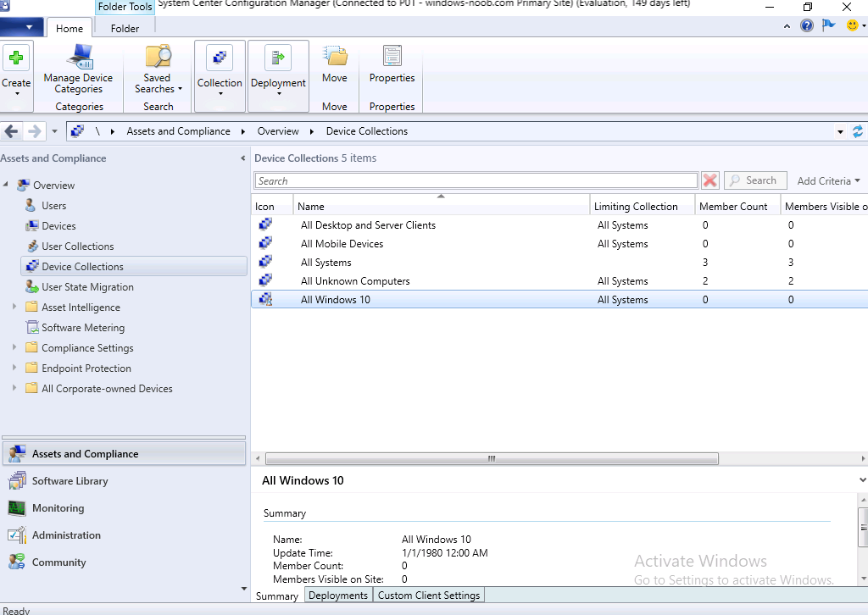The image size is (868, 615).
Task: Select All Mobile Devices name text
Action: tap(342, 244)
